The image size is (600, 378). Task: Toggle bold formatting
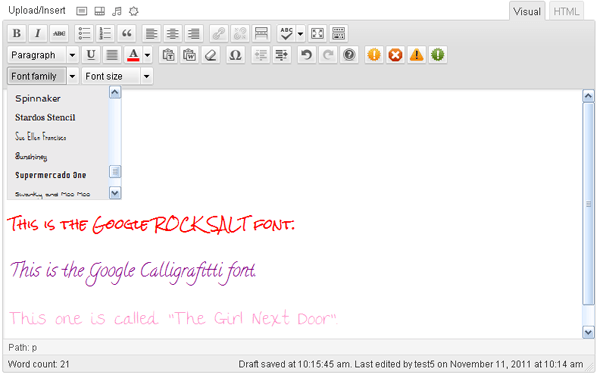coord(16,34)
